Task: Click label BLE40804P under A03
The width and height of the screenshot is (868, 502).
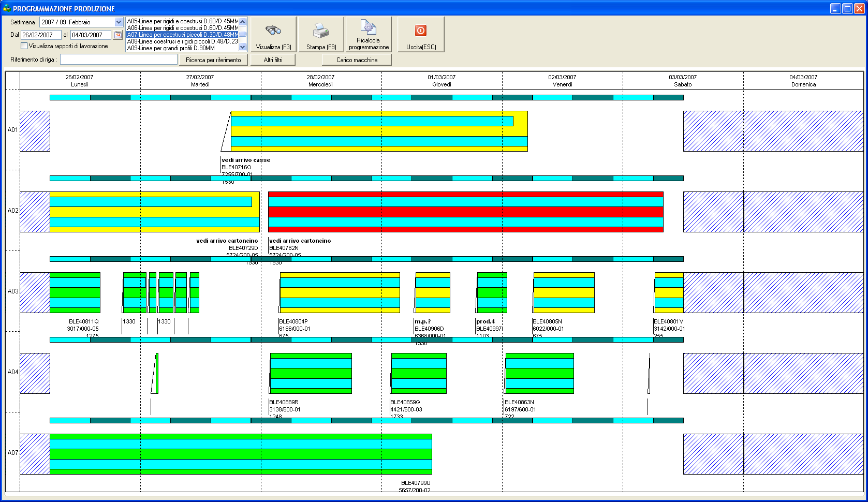Action: (x=293, y=321)
